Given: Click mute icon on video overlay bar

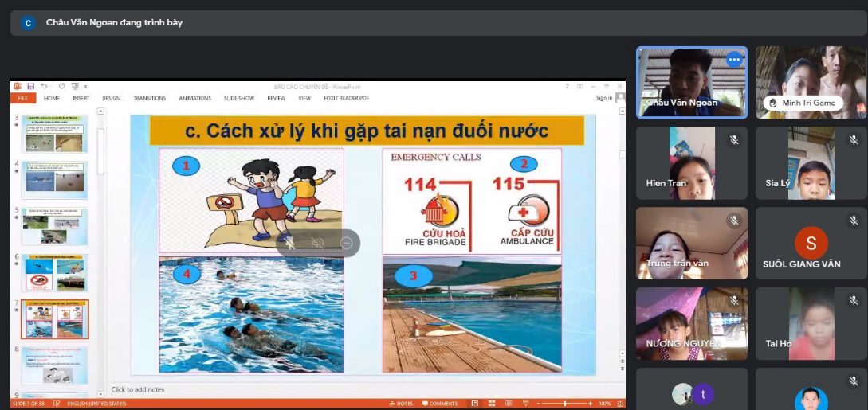Looking at the screenshot, I should (x=318, y=243).
